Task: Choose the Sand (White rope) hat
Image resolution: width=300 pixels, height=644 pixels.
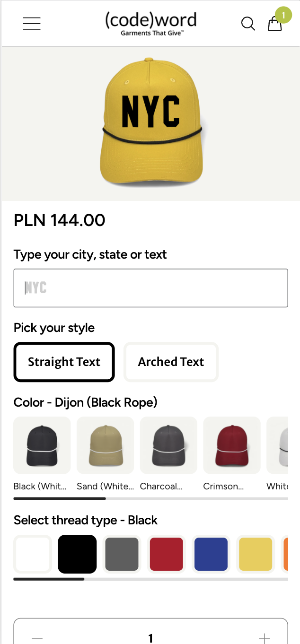Action: pyautogui.click(x=105, y=445)
